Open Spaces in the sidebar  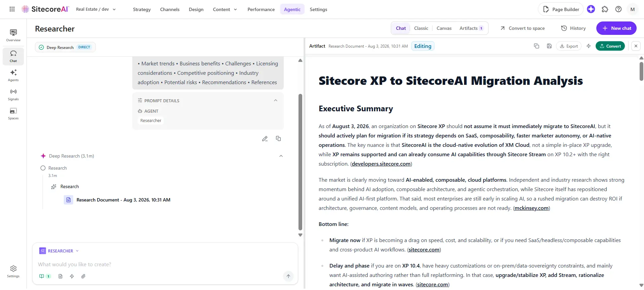[x=13, y=114]
